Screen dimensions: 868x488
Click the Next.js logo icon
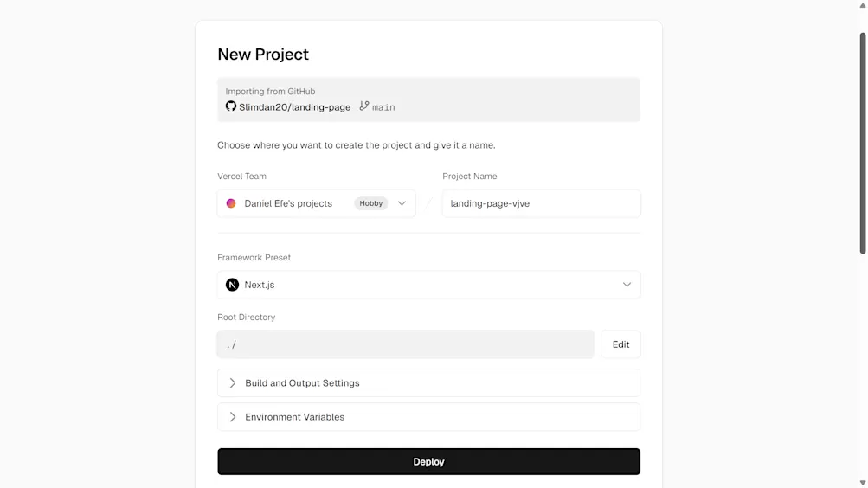[232, 285]
